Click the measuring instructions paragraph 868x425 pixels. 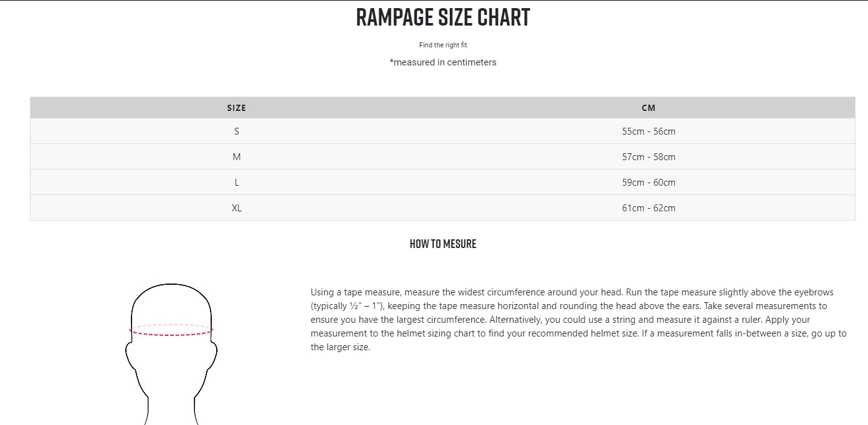coord(579,320)
